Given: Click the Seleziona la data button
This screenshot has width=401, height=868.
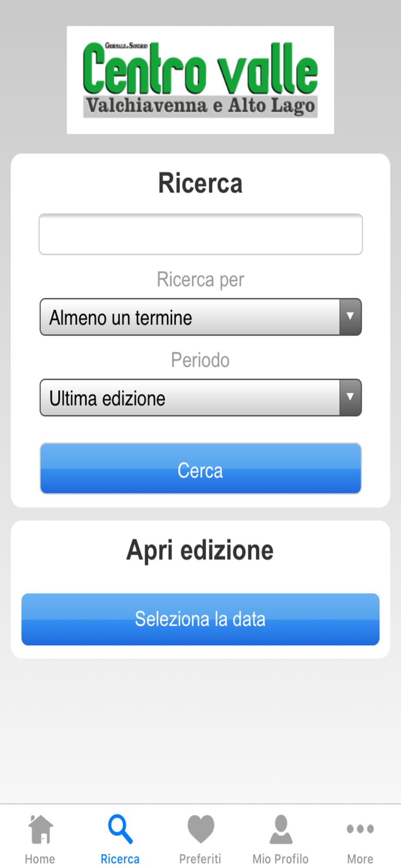Looking at the screenshot, I should pos(200,619).
